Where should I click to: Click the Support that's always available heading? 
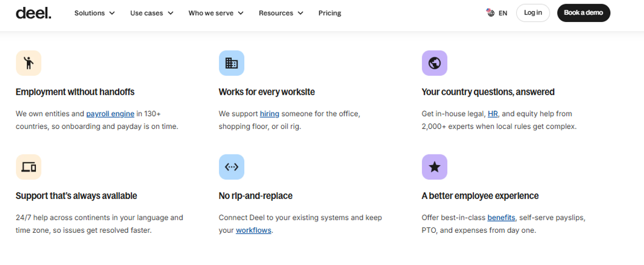[x=76, y=196]
